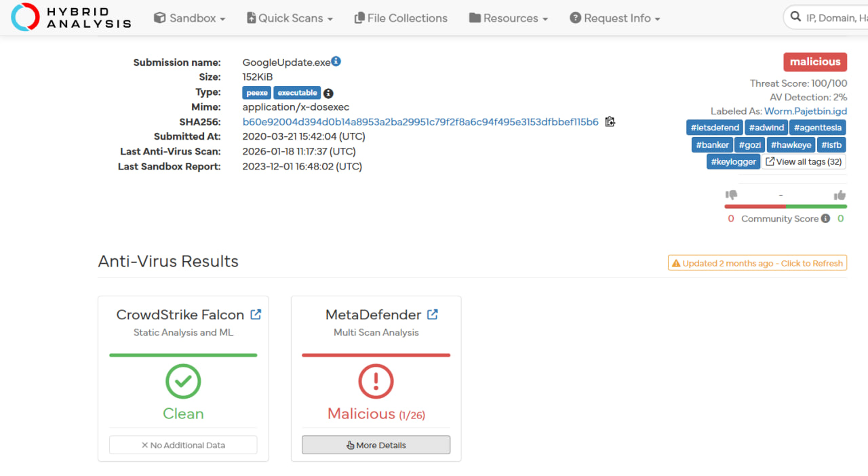Expand the Sandbox dropdown menu
Image resolution: width=868 pixels, height=476 pixels.
point(189,18)
